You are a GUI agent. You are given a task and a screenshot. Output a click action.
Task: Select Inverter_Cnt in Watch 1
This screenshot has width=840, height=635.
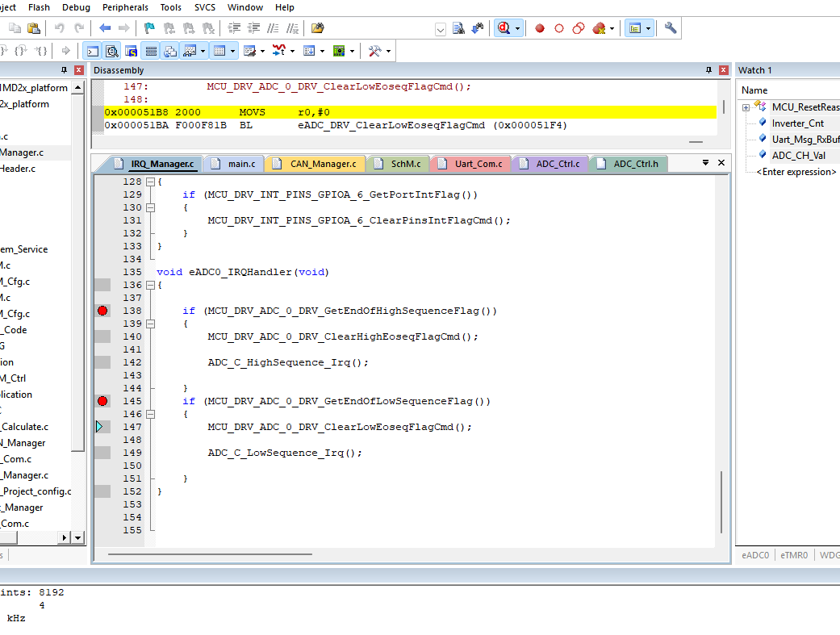(798, 123)
